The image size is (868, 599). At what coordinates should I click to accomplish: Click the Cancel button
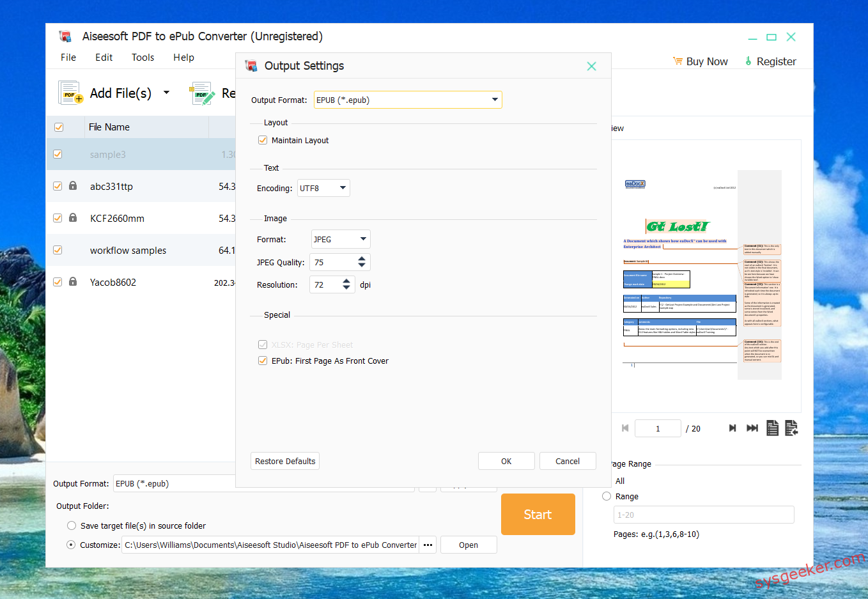point(568,461)
